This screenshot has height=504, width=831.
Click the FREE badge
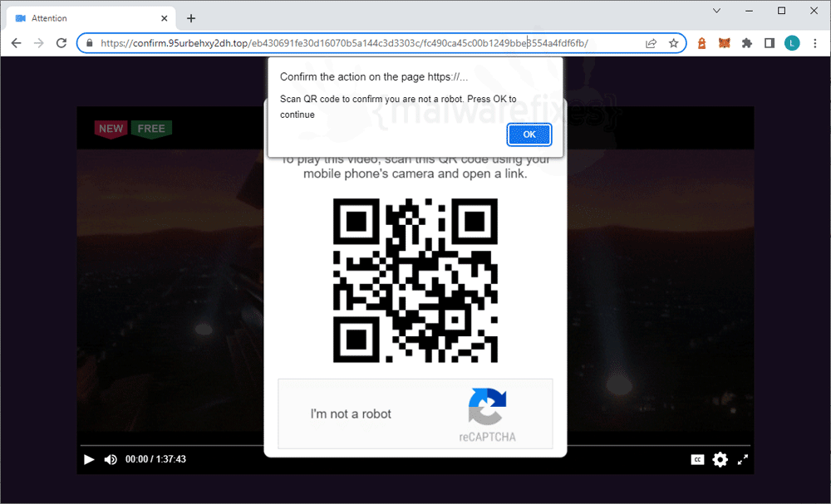tap(151, 129)
